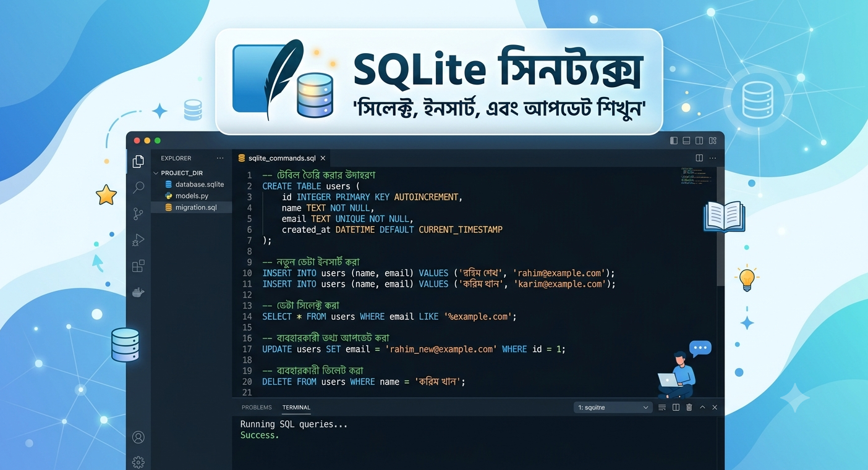The image size is (868, 470).
Task: Open the Search icon in activity bar
Action: coord(138,188)
